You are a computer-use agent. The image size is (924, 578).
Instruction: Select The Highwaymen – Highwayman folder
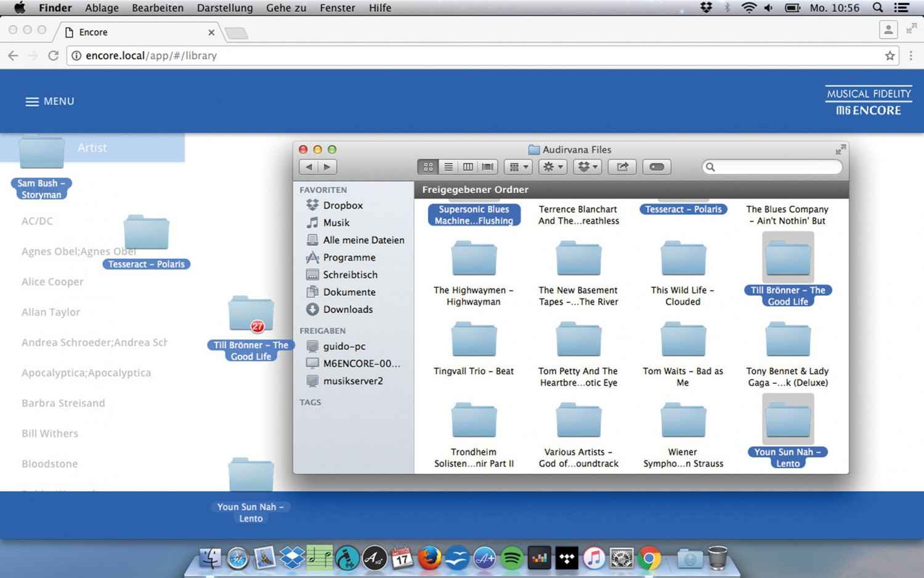474,272
